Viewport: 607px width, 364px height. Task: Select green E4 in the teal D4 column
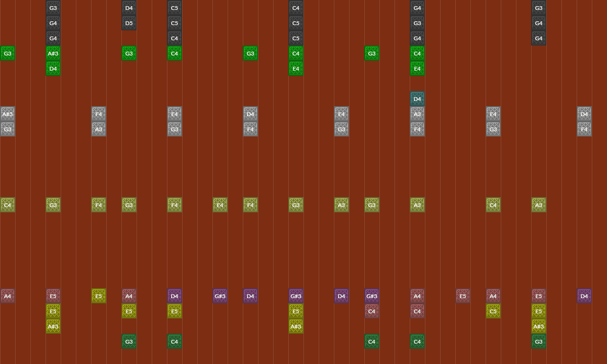point(417,69)
